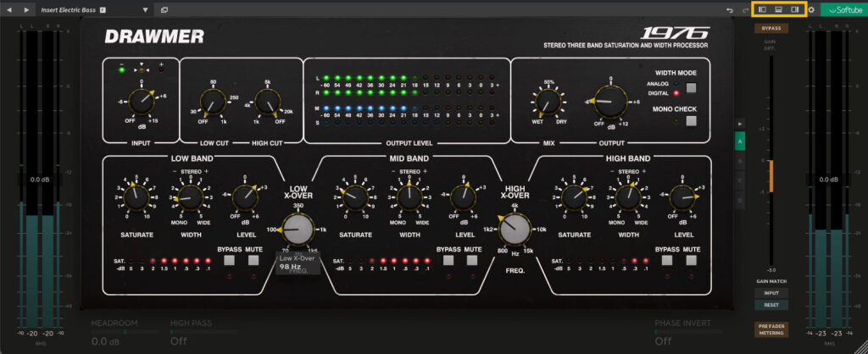This screenshot has height=354, width=868.
Task: Toggle the MONO CHECK button
Action: [x=691, y=121]
